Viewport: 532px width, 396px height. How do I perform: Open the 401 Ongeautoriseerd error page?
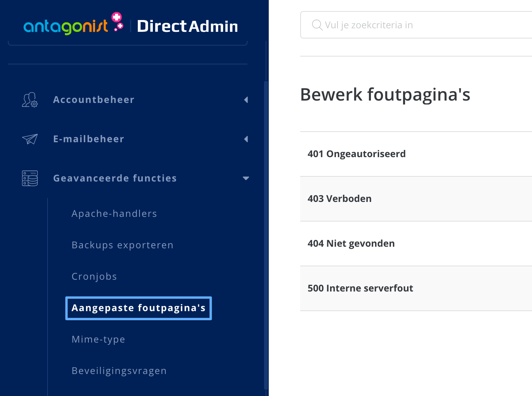click(357, 154)
